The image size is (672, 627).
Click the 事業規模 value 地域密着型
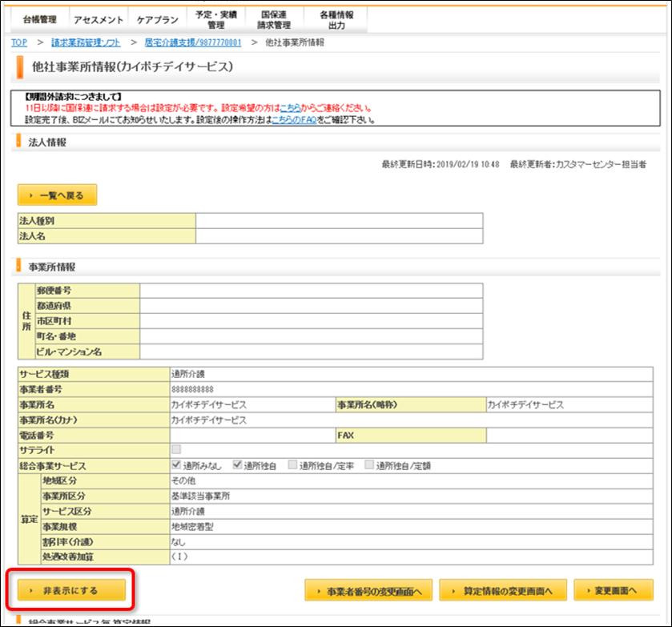click(192, 527)
